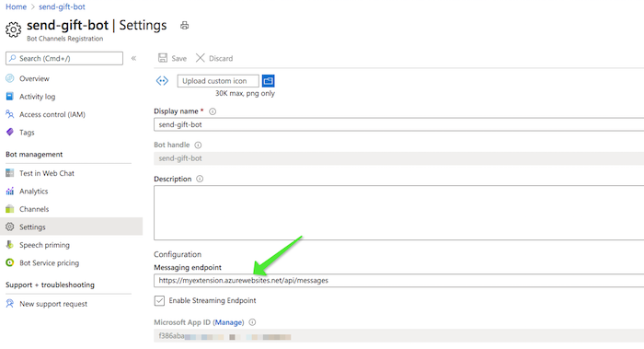Click the Messaging endpoint URL field
644x349 pixels.
(398, 280)
